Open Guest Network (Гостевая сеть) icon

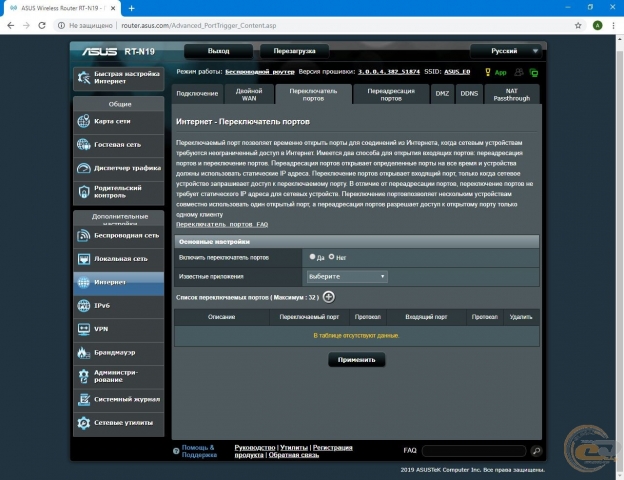coord(84,144)
